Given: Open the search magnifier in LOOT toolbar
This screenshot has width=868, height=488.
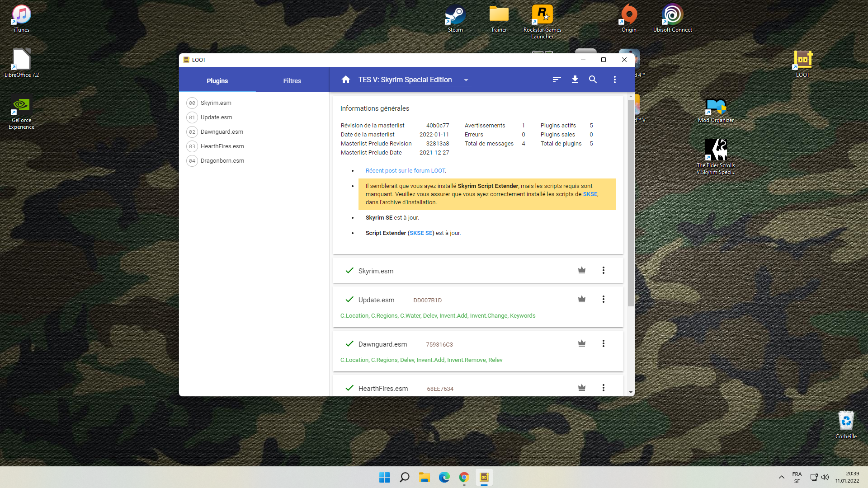Looking at the screenshot, I should pyautogui.click(x=593, y=80).
